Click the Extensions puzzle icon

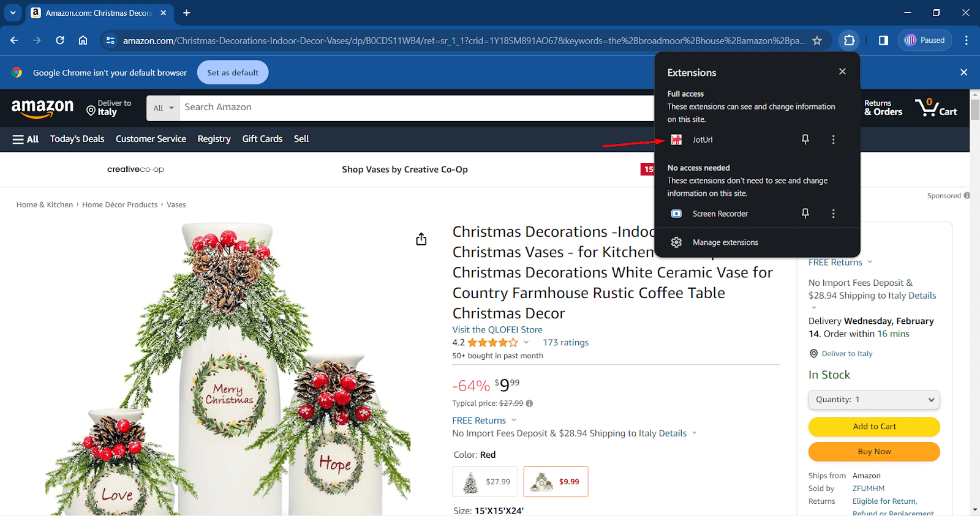849,40
